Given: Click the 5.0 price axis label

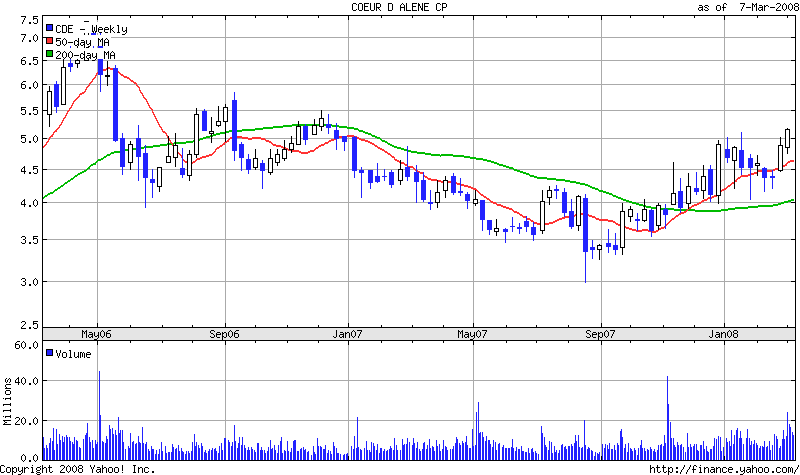Looking at the screenshot, I should [29, 139].
